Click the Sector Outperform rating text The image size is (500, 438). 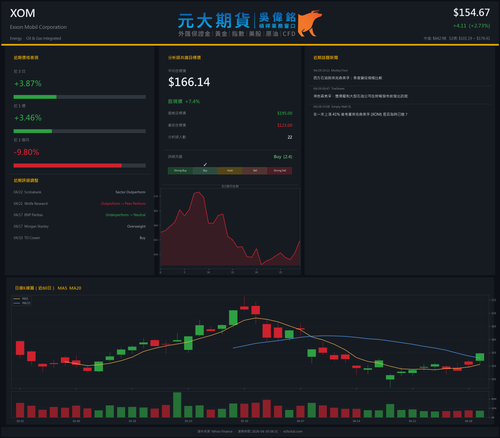(x=130, y=192)
